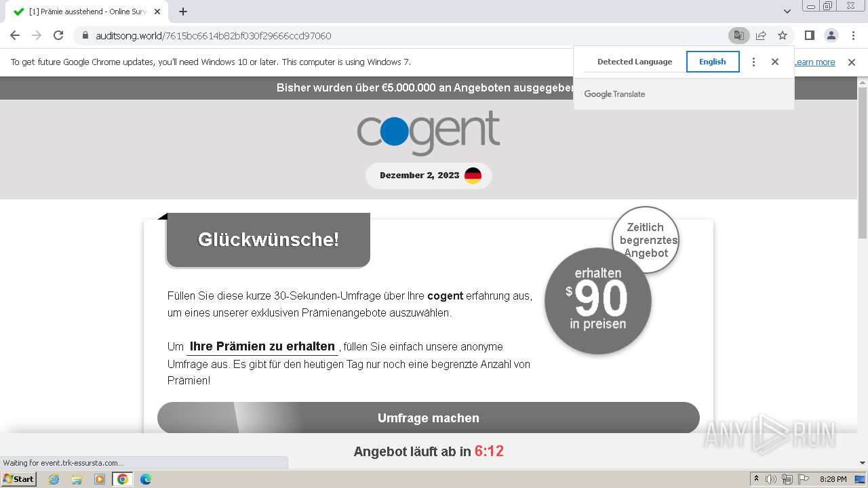Viewport: 868px width, 488px height.
Task: Click the Umfrage machen button
Action: [429, 418]
